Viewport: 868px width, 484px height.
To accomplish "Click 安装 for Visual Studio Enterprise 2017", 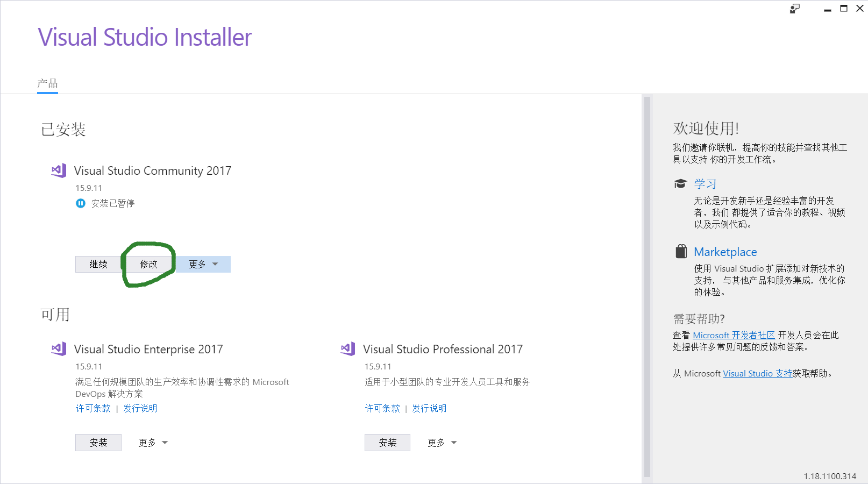I will tap(98, 442).
